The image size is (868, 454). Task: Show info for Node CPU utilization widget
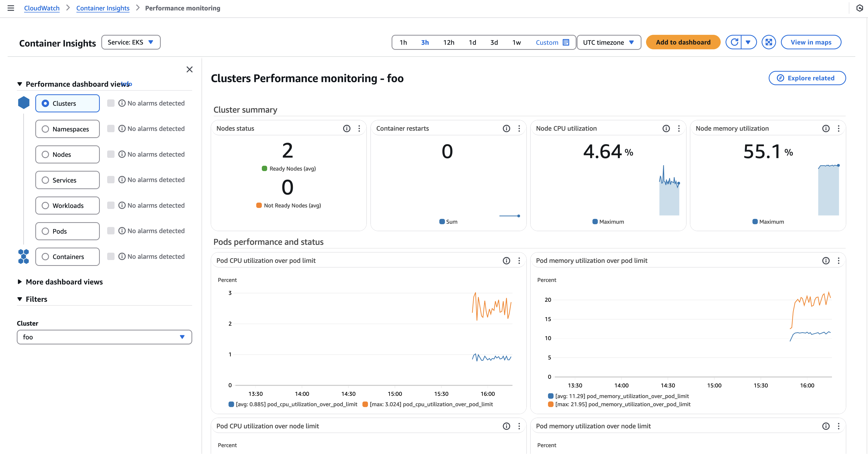click(x=666, y=128)
